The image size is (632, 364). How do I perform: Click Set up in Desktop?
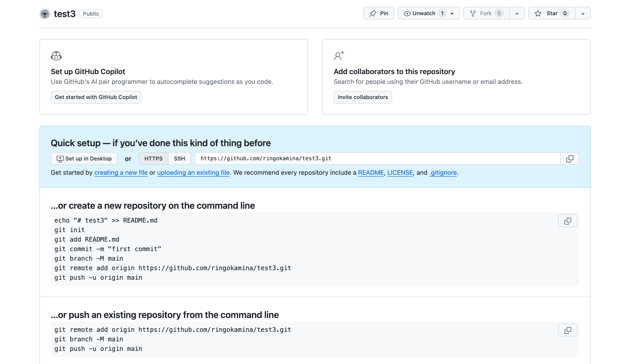pyautogui.click(x=84, y=158)
